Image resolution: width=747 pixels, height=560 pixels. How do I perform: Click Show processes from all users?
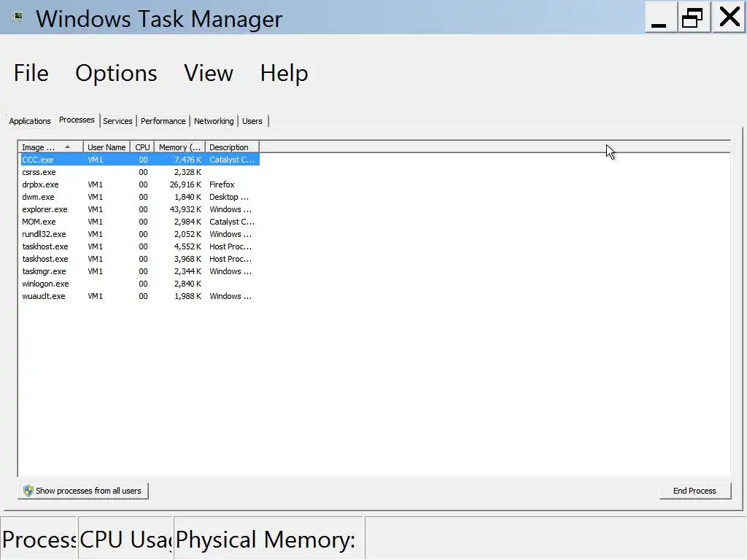point(83,491)
